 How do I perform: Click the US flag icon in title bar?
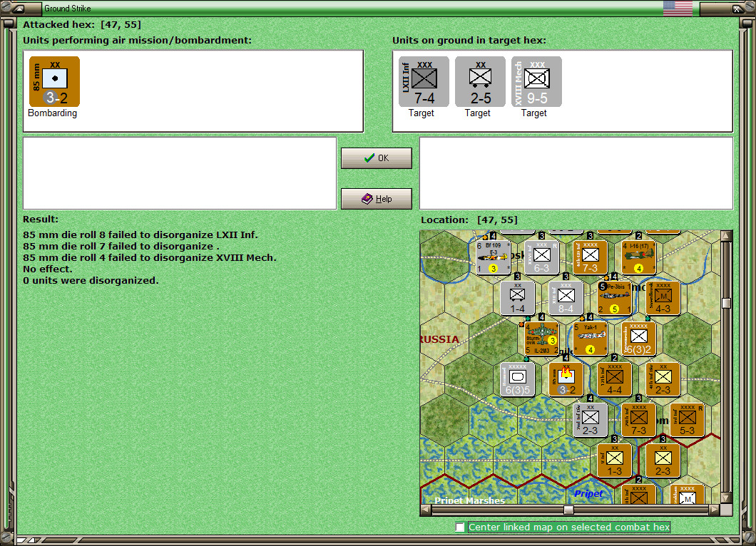678,8
